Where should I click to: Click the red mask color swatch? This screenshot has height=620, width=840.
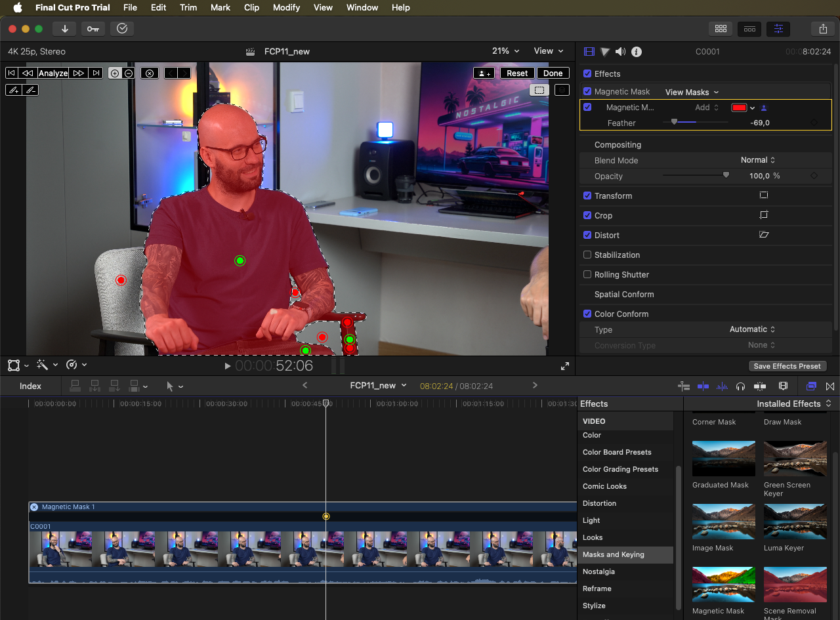pyautogui.click(x=739, y=108)
